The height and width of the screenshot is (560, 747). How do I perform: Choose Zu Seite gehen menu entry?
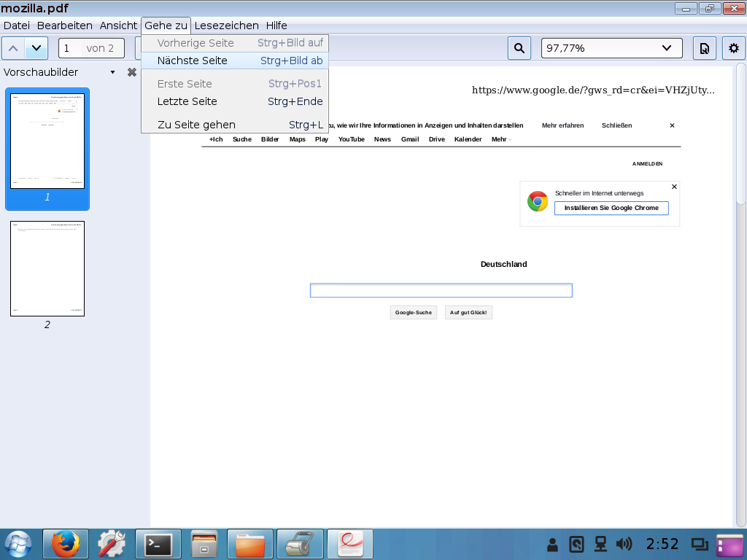[x=235, y=125]
